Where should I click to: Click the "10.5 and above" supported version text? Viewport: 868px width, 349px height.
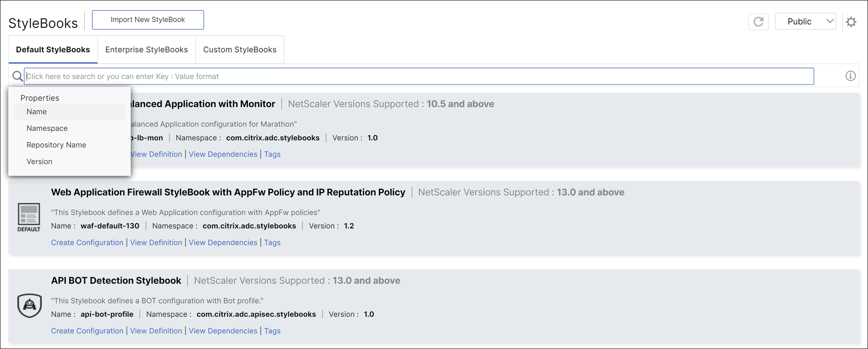point(460,104)
